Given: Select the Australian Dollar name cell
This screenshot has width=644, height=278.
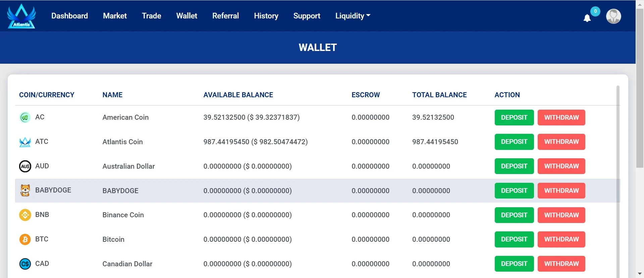Looking at the screenshot, I should [x=128, y=166].
